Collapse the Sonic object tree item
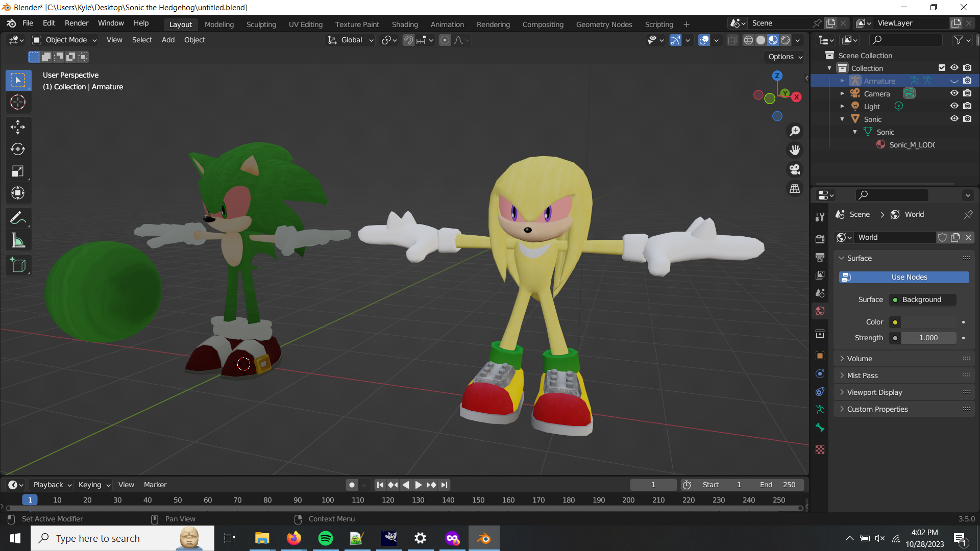 coord(842,119)
